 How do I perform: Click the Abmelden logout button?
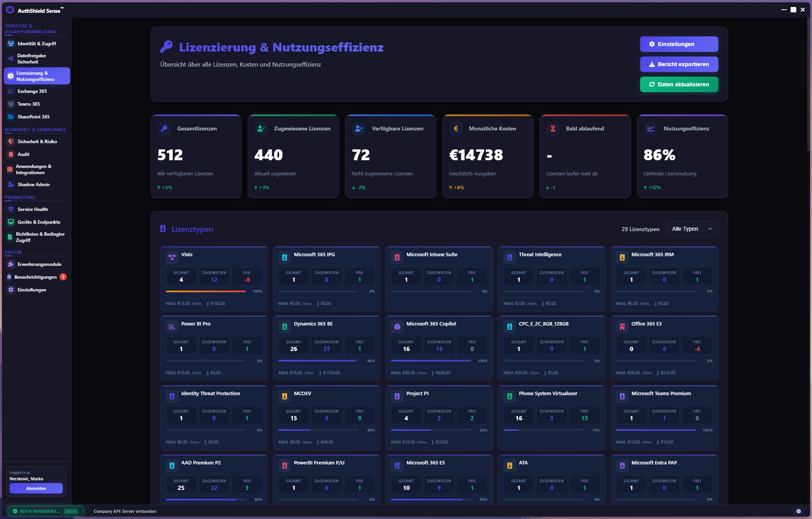(x=36, y=488)
